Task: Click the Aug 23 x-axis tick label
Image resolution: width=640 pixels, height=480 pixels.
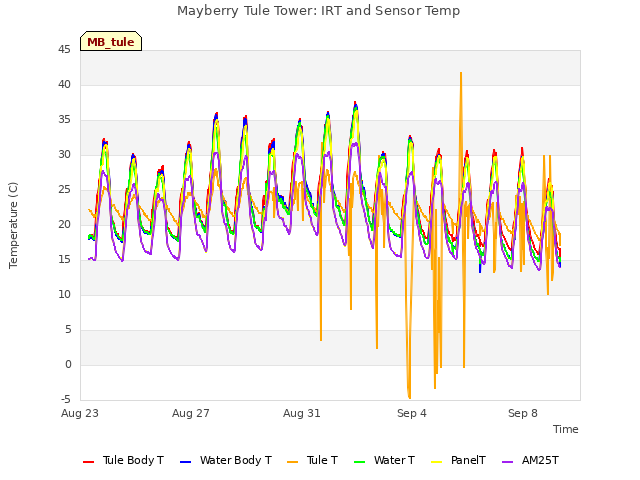Action: (80, 413)
